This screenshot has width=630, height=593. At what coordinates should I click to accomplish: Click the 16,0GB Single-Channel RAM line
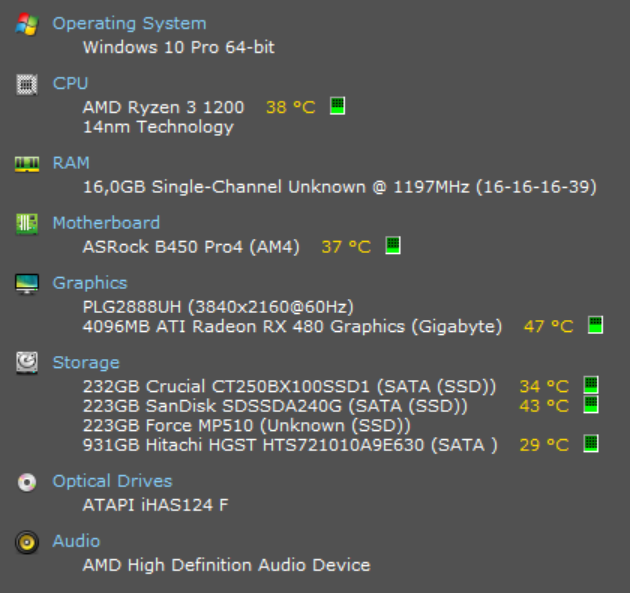(340, 187)
